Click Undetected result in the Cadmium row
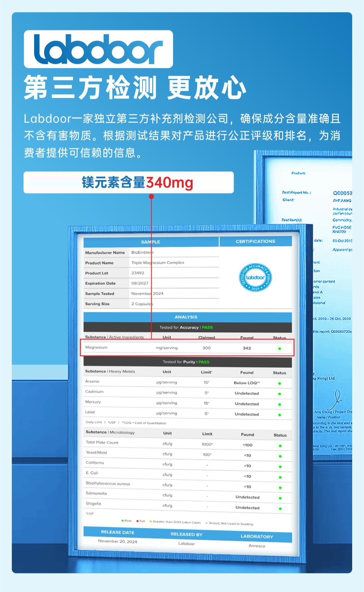Image resolution: width=364 pixels, height=592 pixels. 247,393
